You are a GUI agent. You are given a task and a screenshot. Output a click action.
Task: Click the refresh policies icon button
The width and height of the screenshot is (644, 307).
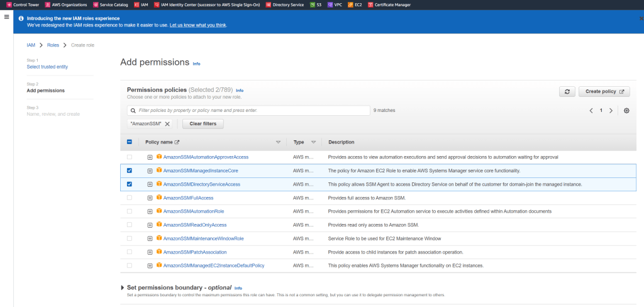coord(567,92)
